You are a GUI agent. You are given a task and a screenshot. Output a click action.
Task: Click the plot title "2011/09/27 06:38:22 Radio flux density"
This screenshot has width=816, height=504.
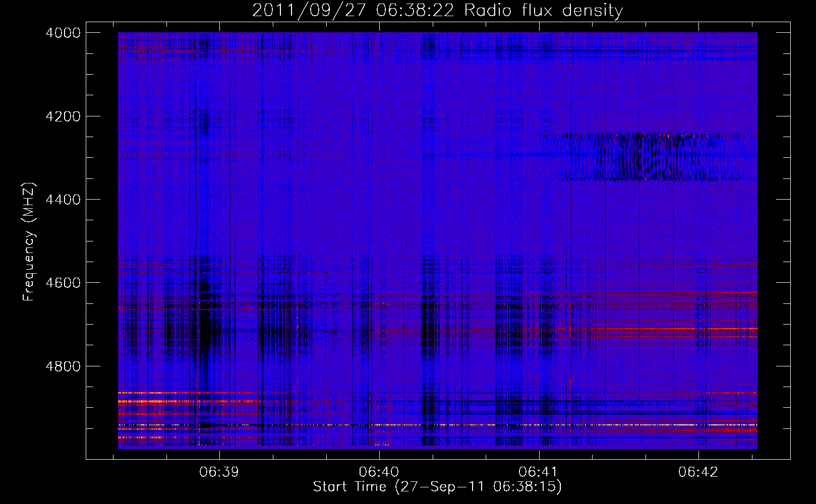point(437,10)
